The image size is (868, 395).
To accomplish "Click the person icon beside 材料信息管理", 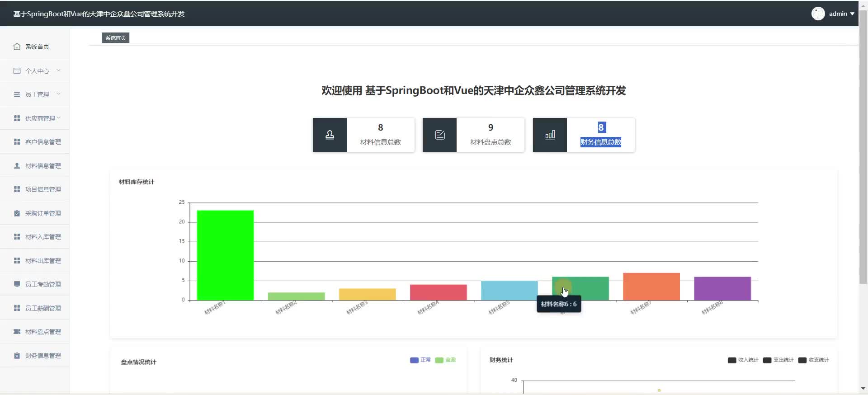I will tap(17, 165).
